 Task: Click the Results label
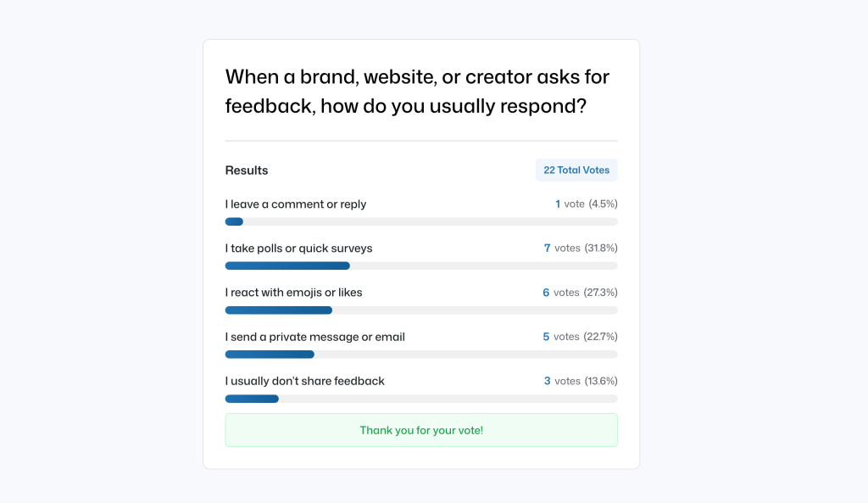pos(247,170)
